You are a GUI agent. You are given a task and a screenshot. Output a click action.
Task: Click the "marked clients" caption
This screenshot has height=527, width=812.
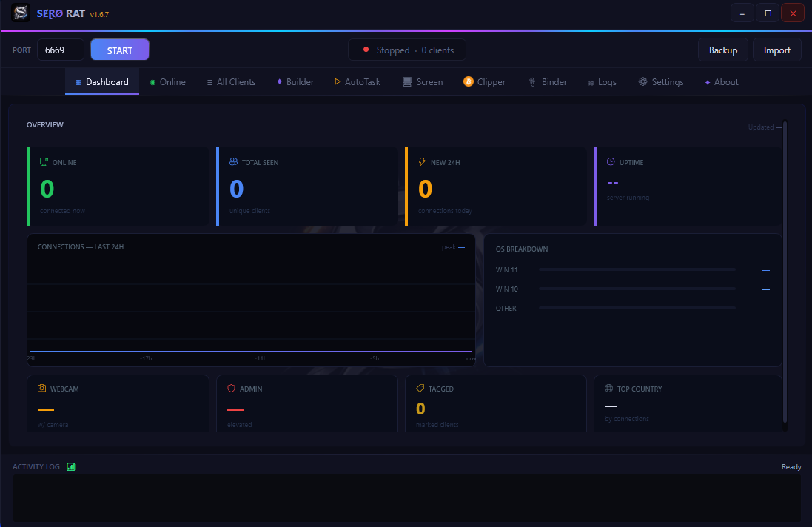click(x=437, y=425)
